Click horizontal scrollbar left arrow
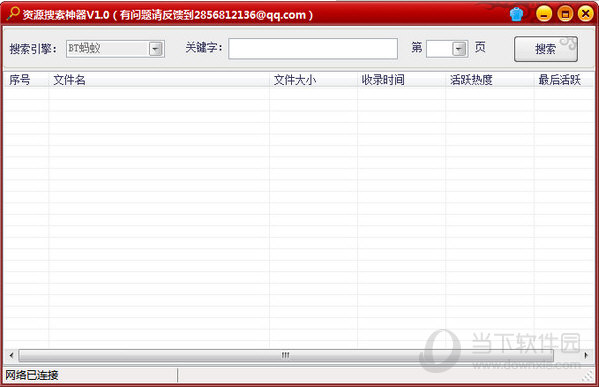The width and height of the screenshot is (599, 387). pos(11,355)
